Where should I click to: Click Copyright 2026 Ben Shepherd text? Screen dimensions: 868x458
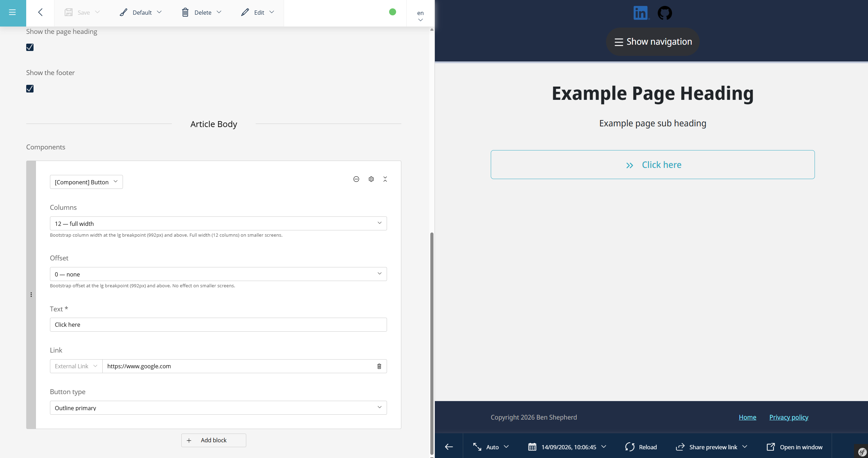534,417
